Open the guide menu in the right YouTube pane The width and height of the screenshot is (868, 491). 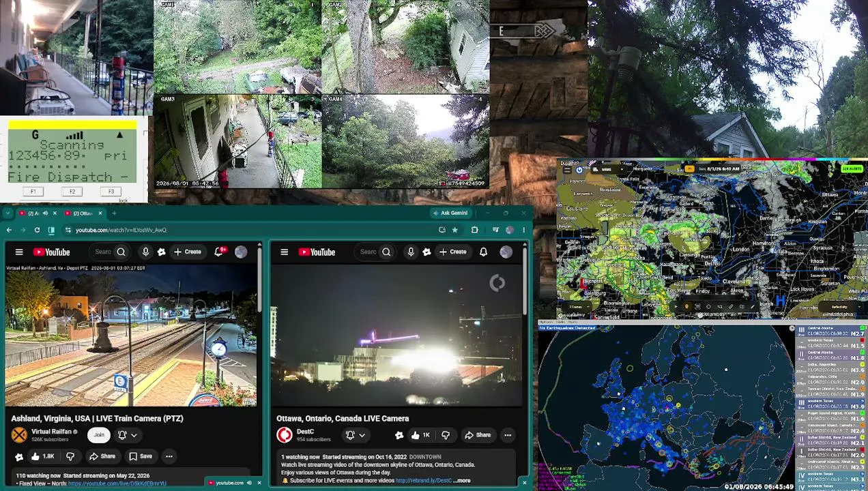285,252
